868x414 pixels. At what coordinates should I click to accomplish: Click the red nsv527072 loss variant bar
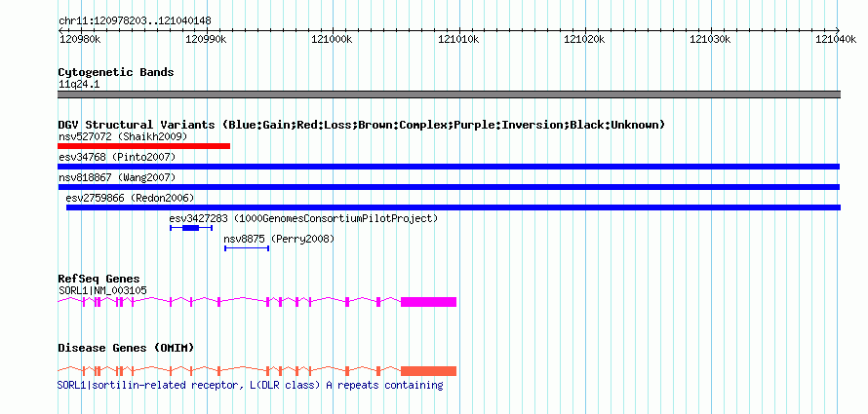(144, 146)
